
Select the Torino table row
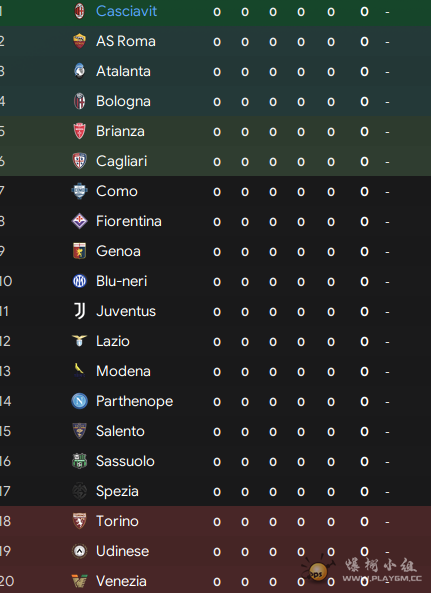(216, 521)
